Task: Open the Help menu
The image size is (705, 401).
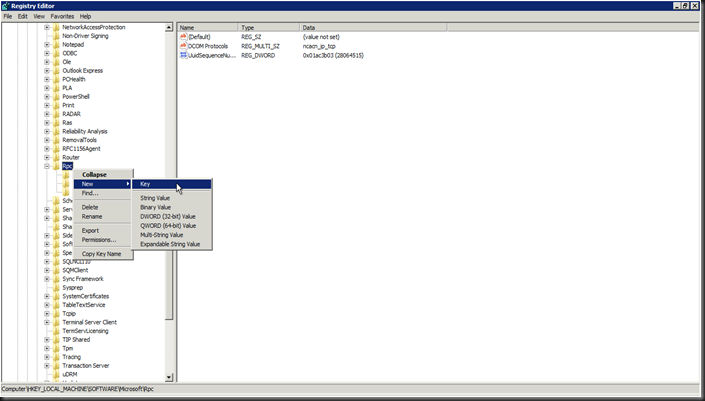Action: 85,16
